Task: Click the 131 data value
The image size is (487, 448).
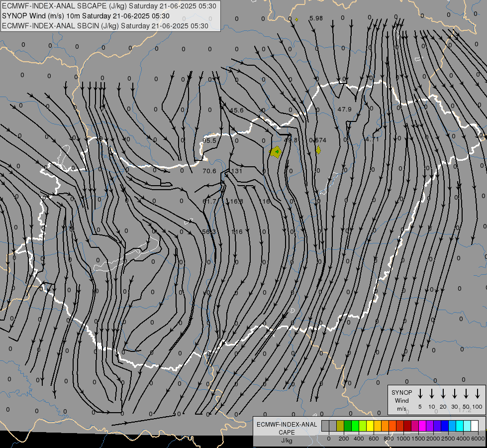Action: (x=237, y=171)
